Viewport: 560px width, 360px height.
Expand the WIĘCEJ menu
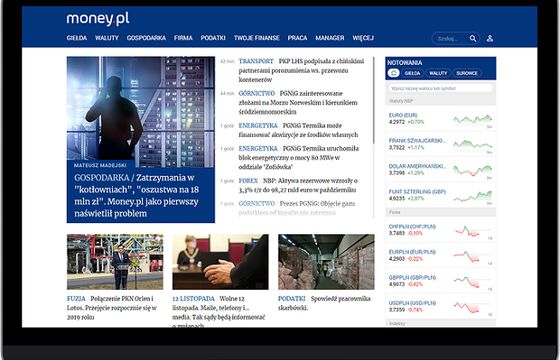[x=363, y=38]
